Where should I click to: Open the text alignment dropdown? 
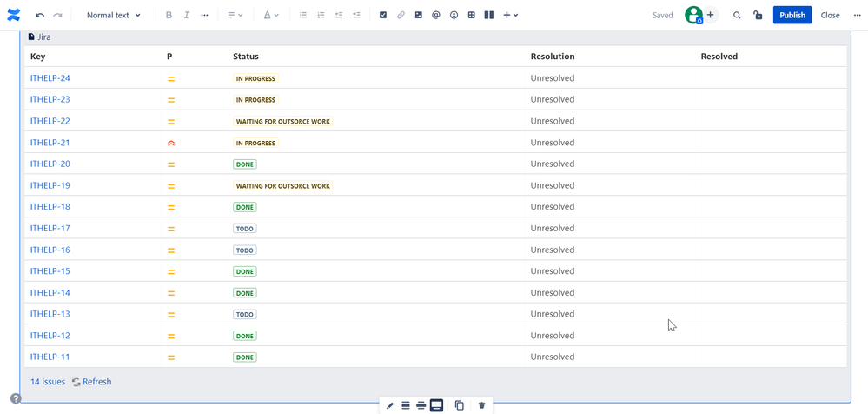pyautogui.click(x=235, y=15)
